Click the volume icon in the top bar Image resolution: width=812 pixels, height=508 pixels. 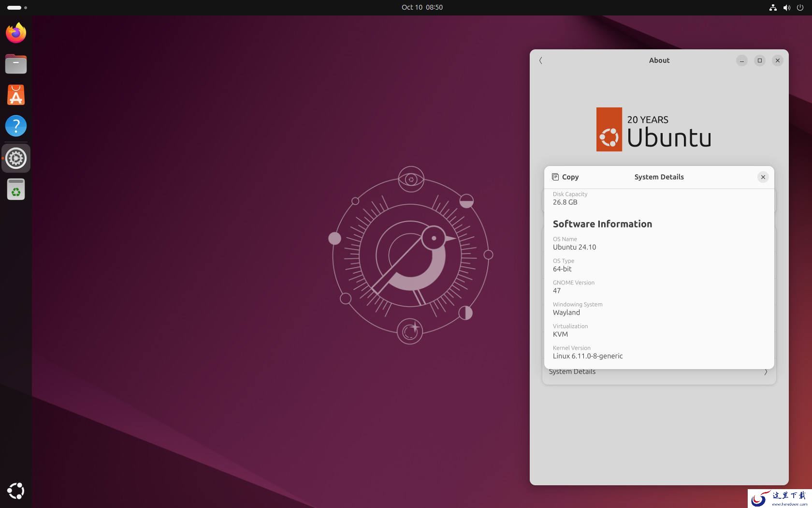point(786,7)
